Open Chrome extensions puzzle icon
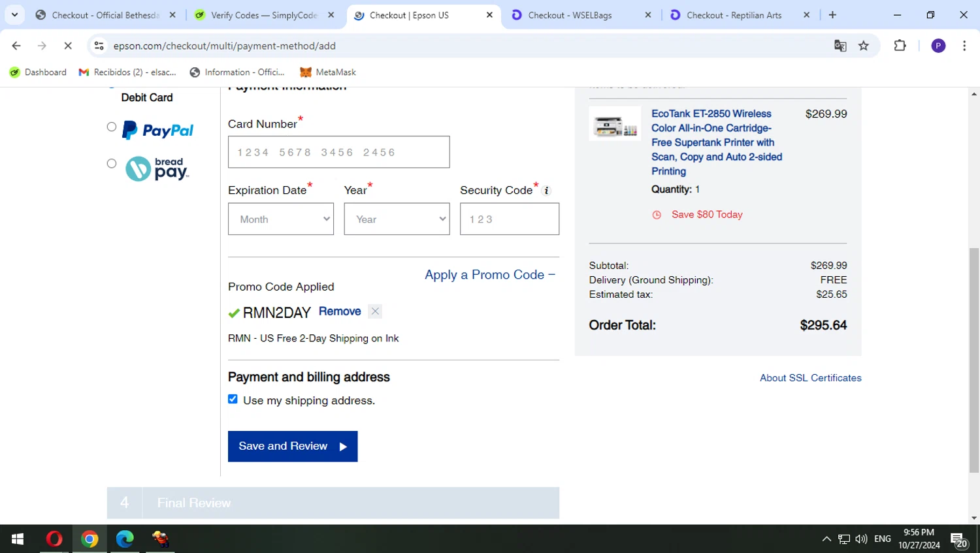Viewport: 980px width, 553px height. [900, 46]
